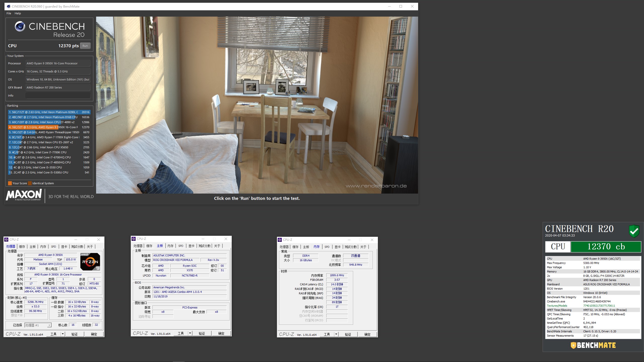644x362 pixels.
Task: Open the Help menu in Cinebench
Action: click(18, 13)
